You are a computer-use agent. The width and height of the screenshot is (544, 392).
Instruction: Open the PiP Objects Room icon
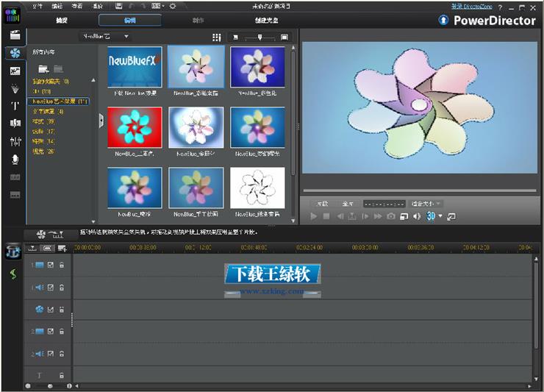(15, 71)
